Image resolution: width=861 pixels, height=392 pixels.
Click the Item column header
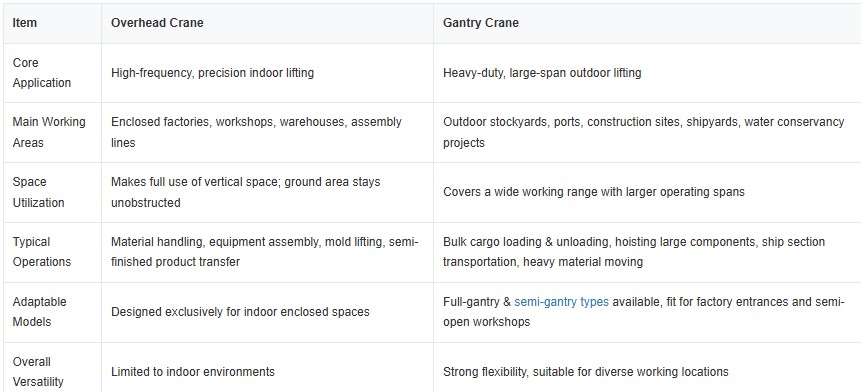[x=25, y=23]
